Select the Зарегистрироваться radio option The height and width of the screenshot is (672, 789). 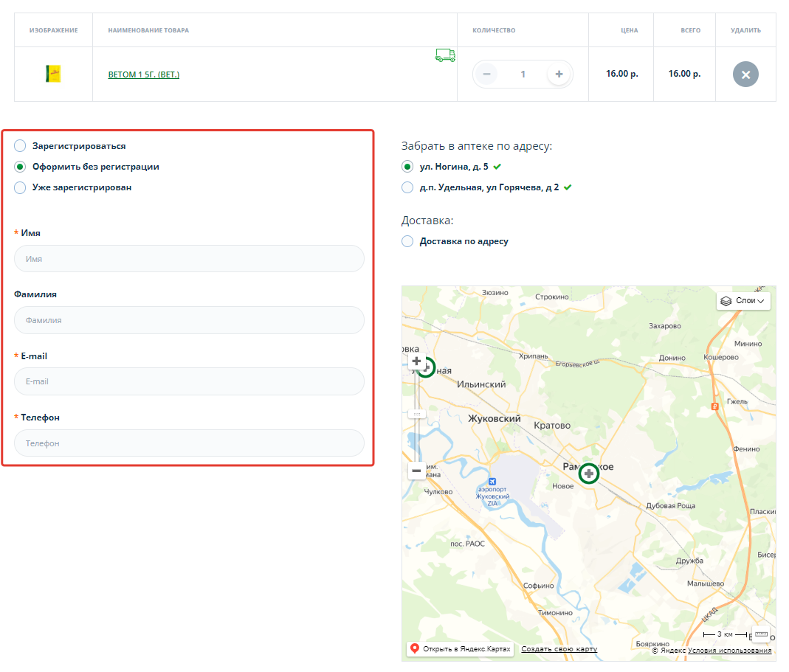point(20,146)
